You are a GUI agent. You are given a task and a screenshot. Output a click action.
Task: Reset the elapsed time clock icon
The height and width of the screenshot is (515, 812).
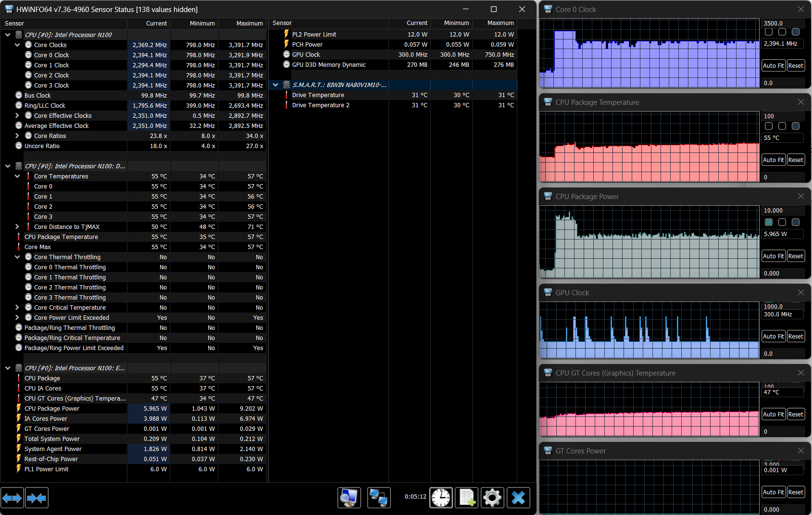click(441, 497)
